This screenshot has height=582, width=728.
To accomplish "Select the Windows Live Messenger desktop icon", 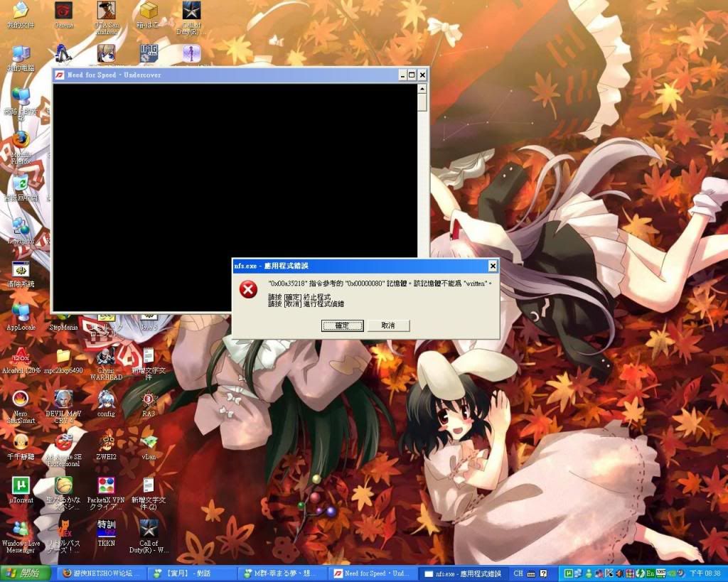I will pyautogui.click(x=21, y=536).
